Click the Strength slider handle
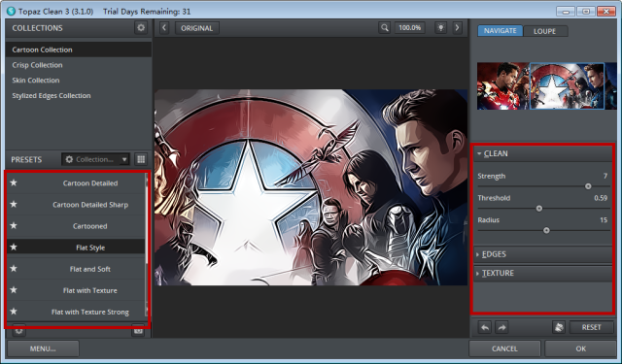This screenshot has width=622, height=364. point(588,186)
